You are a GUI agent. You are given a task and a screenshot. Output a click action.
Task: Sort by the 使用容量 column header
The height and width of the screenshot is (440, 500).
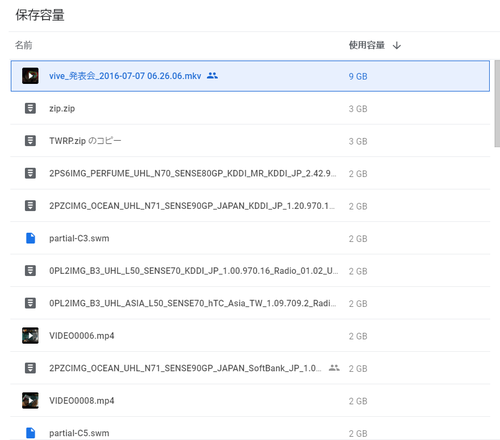tap(367, 45)
